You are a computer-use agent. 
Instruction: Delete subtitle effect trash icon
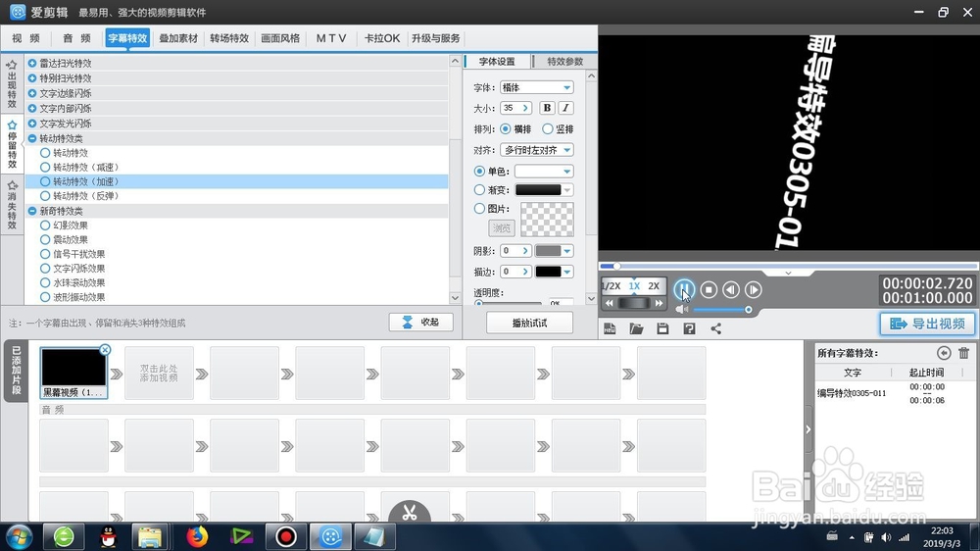963,353
